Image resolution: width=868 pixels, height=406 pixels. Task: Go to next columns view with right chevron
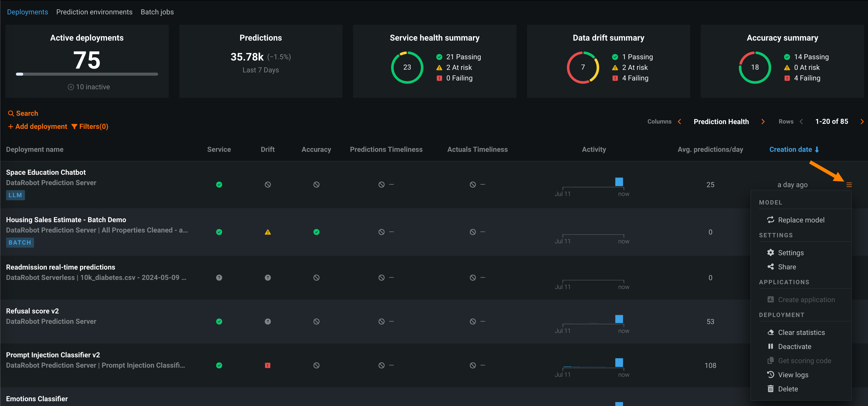point(763,122)
